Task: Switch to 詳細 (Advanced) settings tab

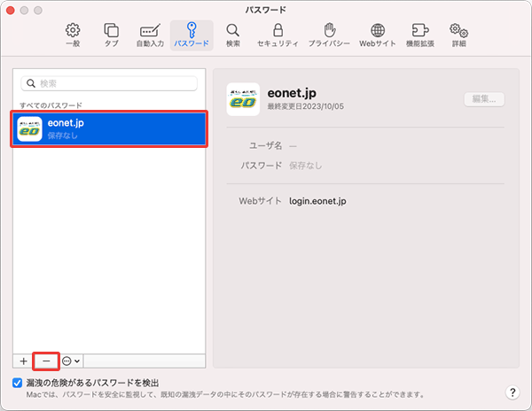Action: pos(458,35)
